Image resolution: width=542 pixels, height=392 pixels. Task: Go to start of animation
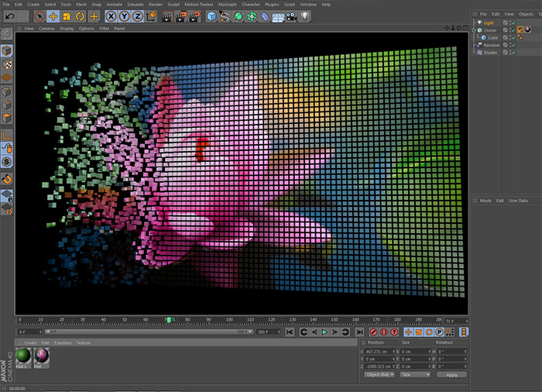coord(290,332)
